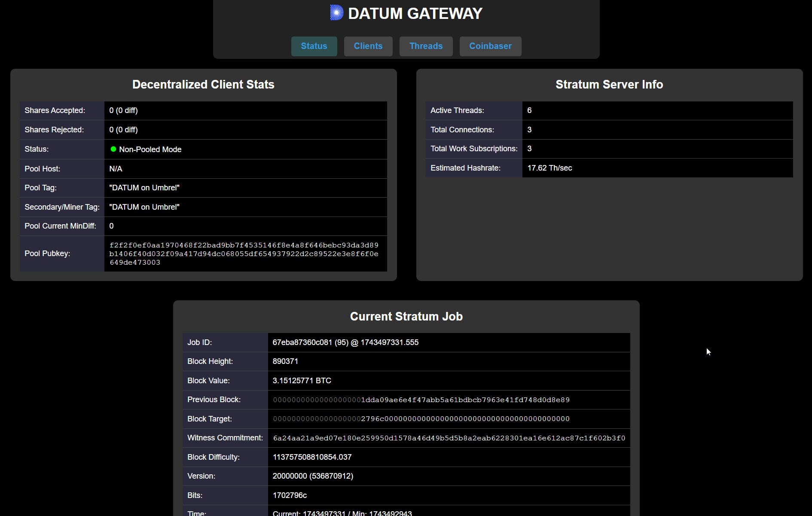Screen dimensions: 812x516
Task: Open the Status tab
Action: (314, 46)
